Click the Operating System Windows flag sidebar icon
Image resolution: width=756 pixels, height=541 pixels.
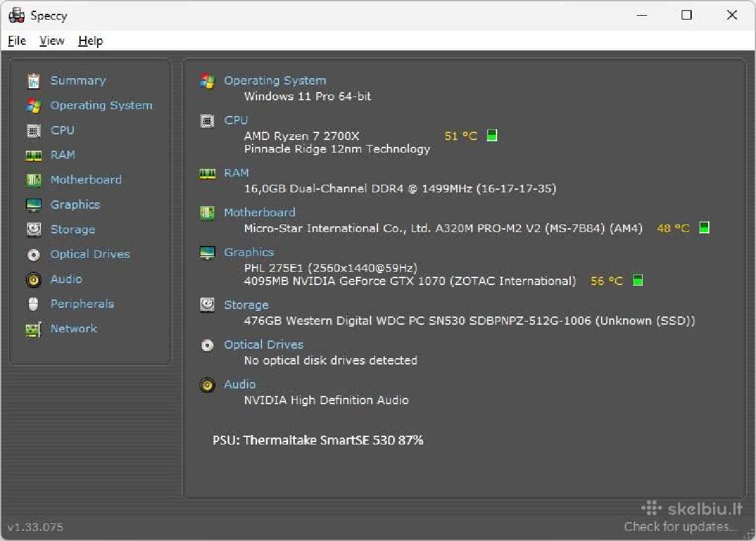pos(33,105)
